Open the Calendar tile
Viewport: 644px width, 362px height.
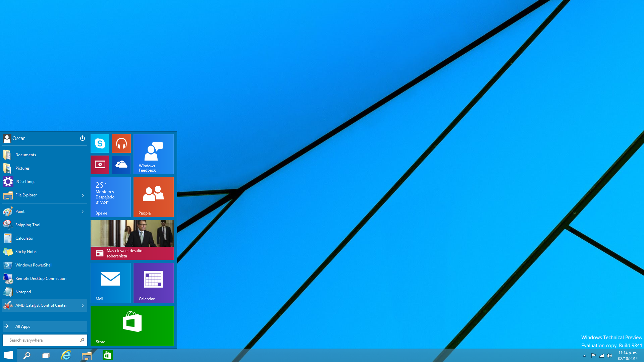[153, 283]
